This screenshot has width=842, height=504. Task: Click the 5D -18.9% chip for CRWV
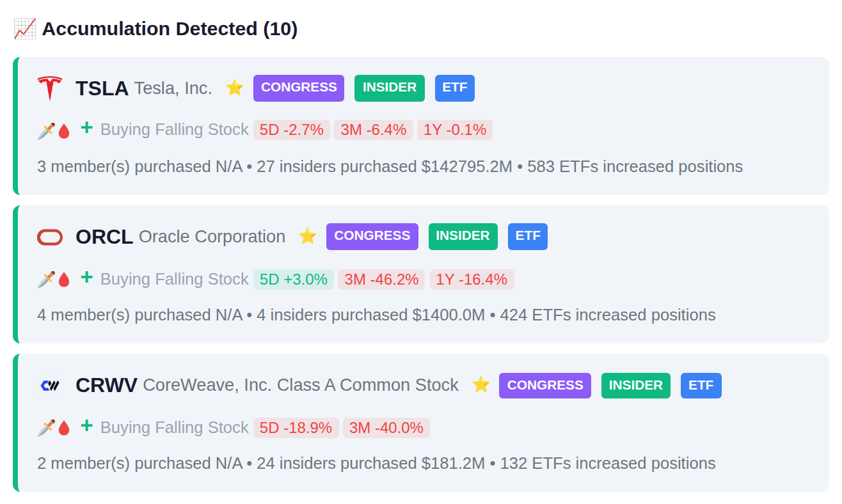[x=296, y=428]
